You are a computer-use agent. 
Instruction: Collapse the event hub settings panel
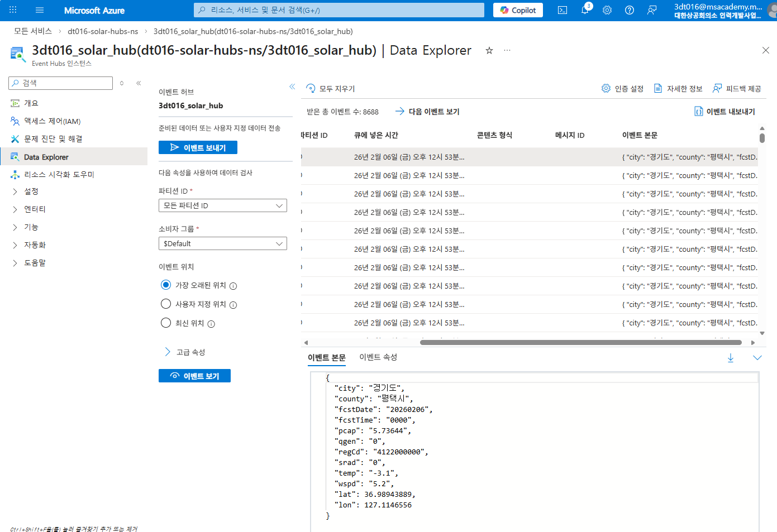(x=292, y=87)
